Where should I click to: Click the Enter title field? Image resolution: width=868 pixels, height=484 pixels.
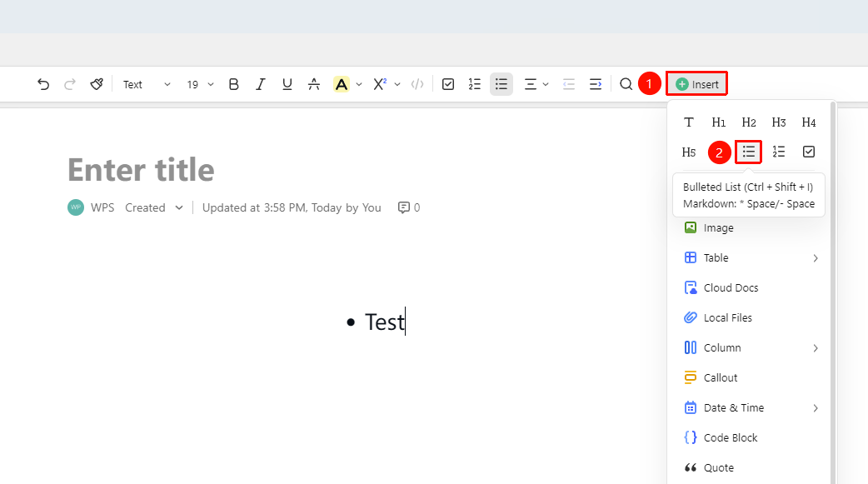pos(141,169)
